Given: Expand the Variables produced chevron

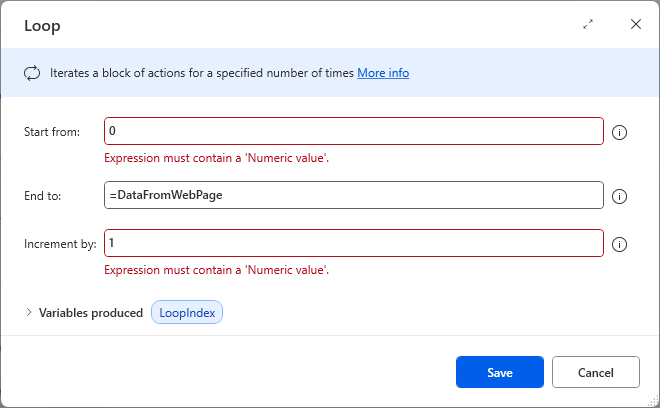Looking at the screenshot, I should tap(28, 313).
